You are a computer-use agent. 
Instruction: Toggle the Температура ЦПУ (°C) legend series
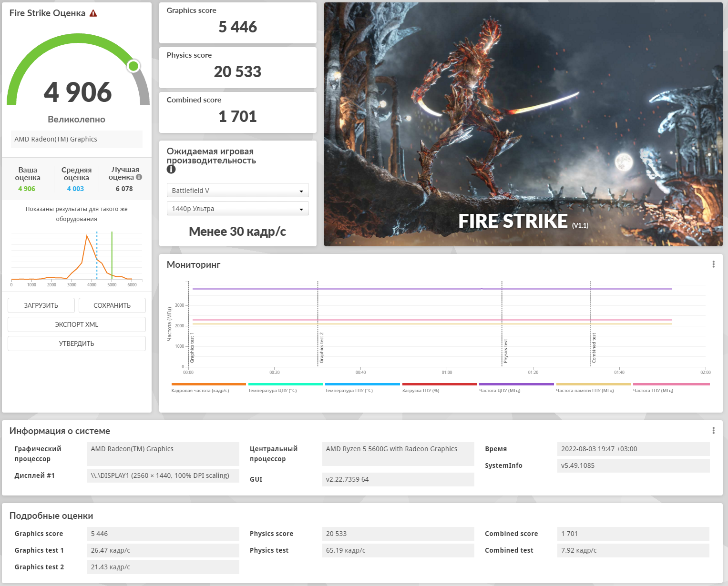coord(286,388)
